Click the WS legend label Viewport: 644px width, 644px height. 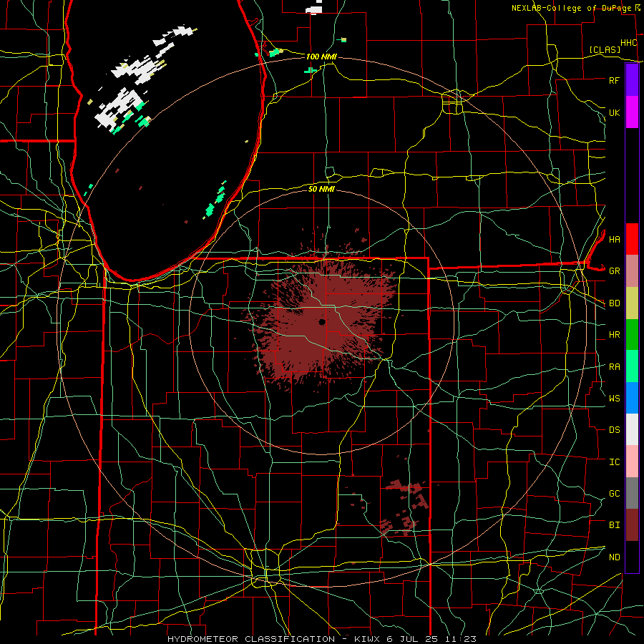(614, 399)
